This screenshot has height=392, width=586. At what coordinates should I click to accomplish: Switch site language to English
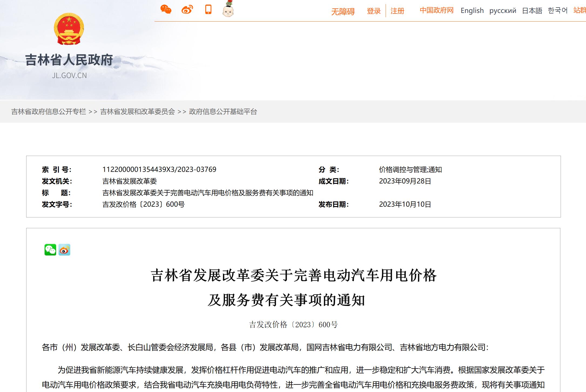tap(472, 11)
